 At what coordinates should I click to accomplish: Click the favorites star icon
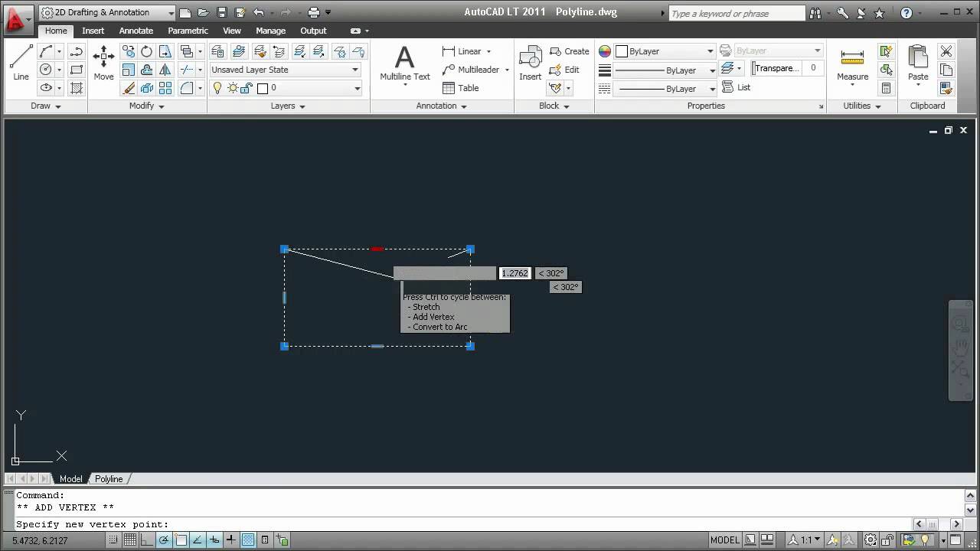point(879,13)
